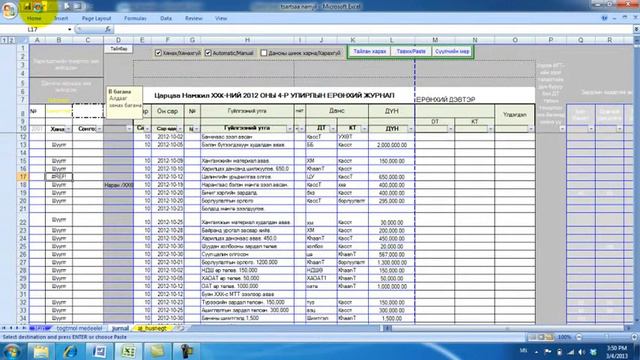Toggle Ханах/Ханахгүй checkbox
The width and height of the screenshot is (640, 360).
pos(158,53)
